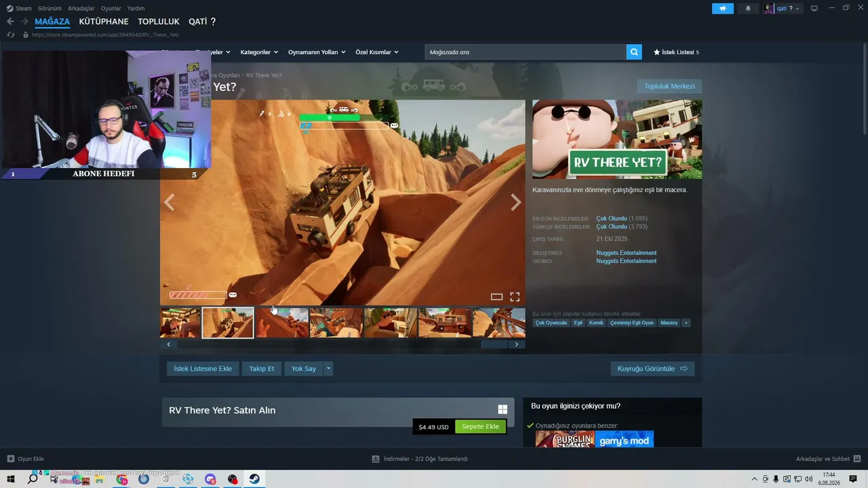
Task: Switch the media player to theater mode
Action: (496, 297)
